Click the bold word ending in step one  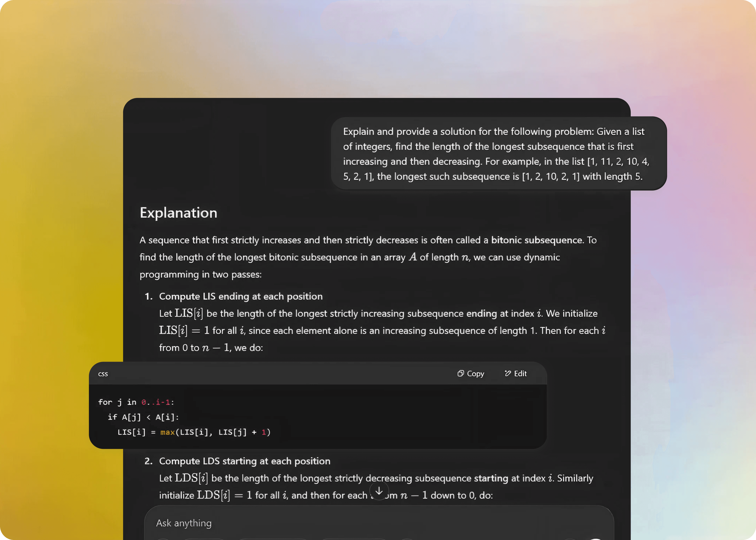[481, 314]
